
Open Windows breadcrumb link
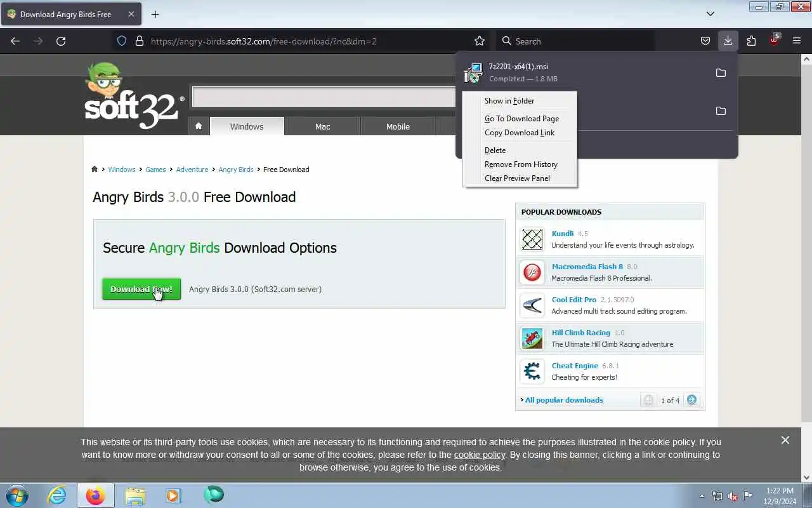coord(121,170)
